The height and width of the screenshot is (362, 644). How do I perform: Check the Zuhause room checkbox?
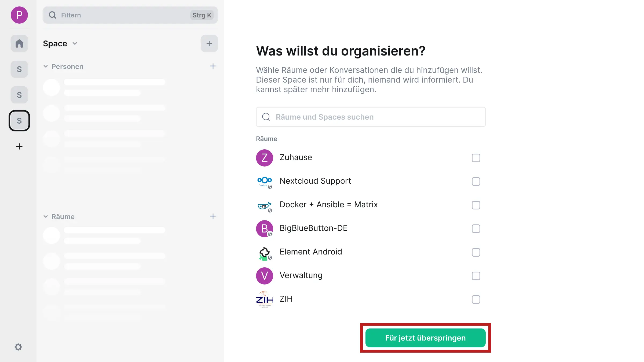point(476,158)
